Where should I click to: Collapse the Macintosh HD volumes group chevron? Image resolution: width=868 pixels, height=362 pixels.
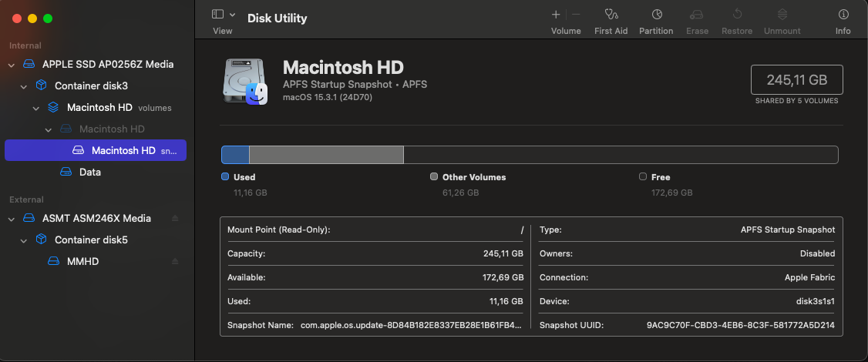tap(36, 108)
